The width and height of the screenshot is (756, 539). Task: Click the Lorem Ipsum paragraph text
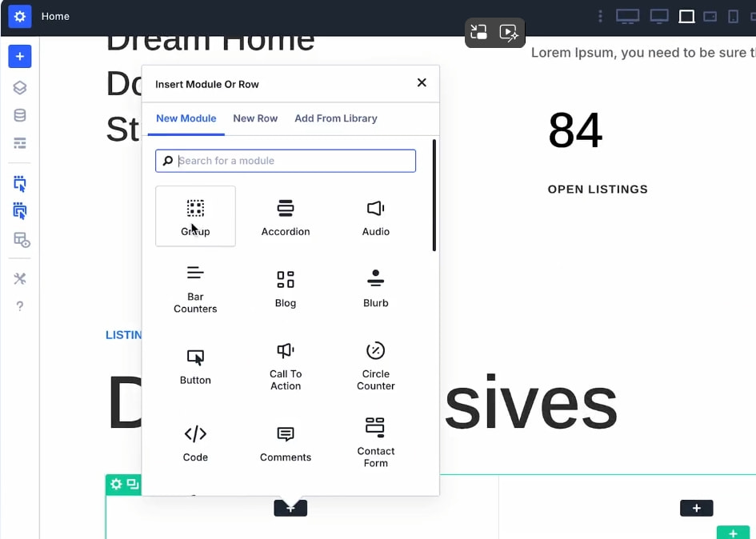pos(643,53)
